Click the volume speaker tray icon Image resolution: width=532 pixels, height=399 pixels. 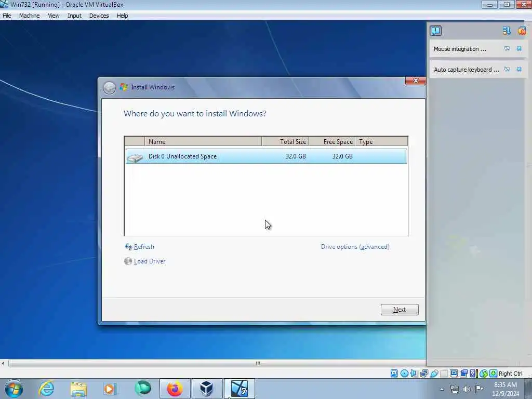click(x=467, y=389)
